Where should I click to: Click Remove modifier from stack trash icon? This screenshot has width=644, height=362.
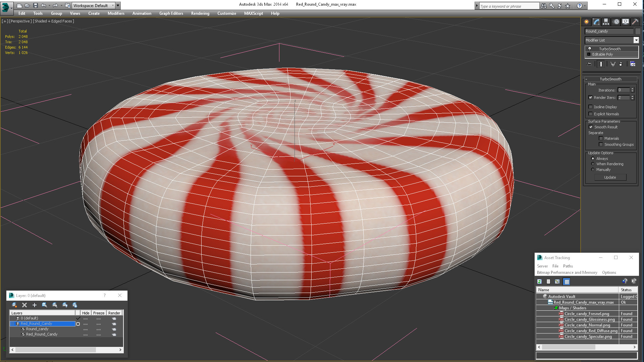click(x=621, y=64)
